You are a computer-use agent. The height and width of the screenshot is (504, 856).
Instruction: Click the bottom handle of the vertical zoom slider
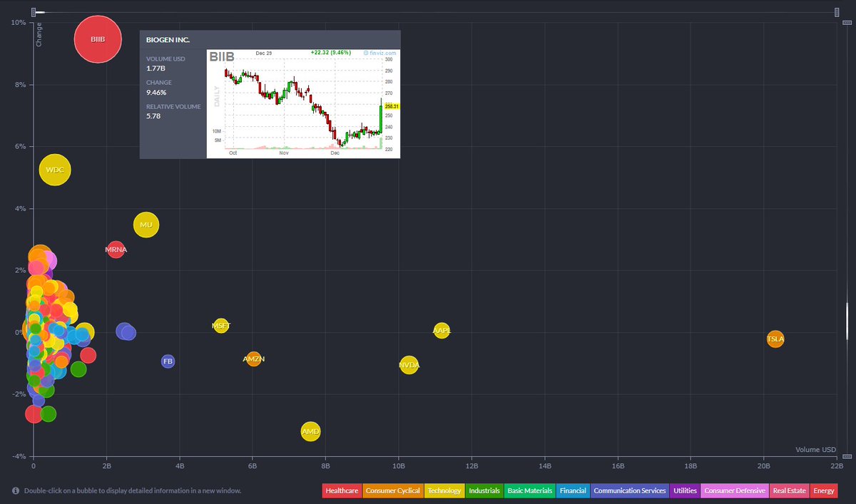click(x=847, y=456)
